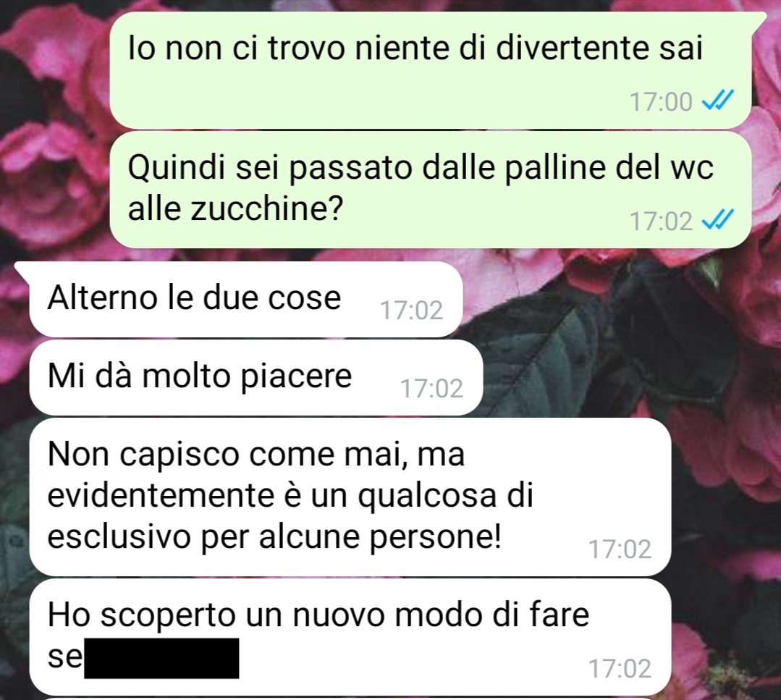
Task: Select the 'Quindi sei passato dalle palline' message
Action: pyautogui.click(x=431, y=190)
